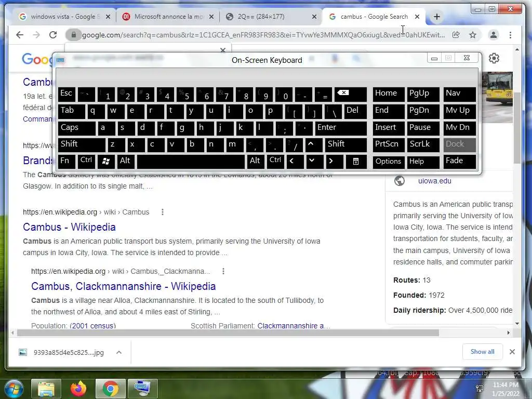
Task: Click the 2001 census link
Action: pyautogui.click(x=92, y=326)
